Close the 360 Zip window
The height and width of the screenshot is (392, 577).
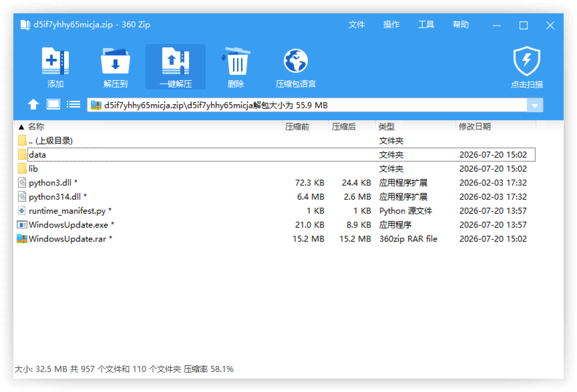(x=550, y=26)
